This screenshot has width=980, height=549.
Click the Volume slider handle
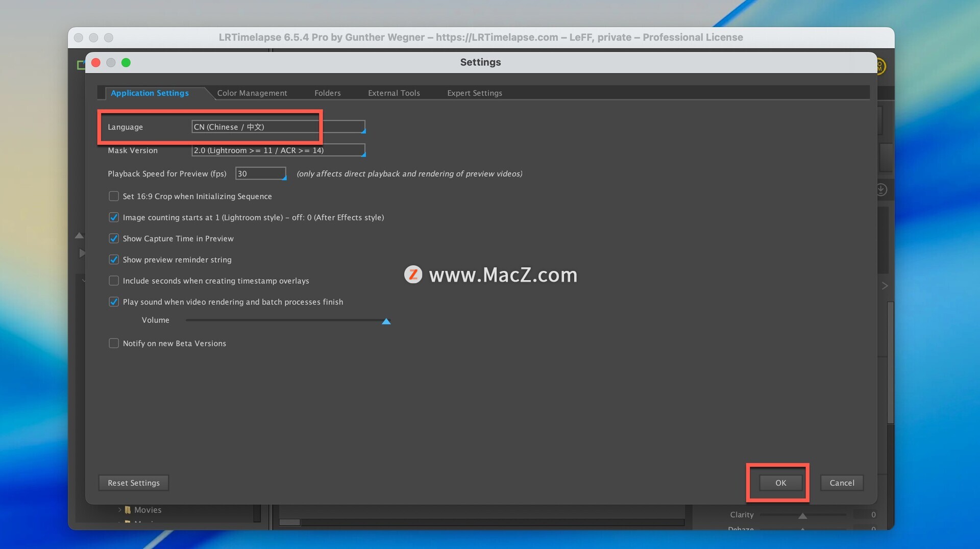(386, 321)
